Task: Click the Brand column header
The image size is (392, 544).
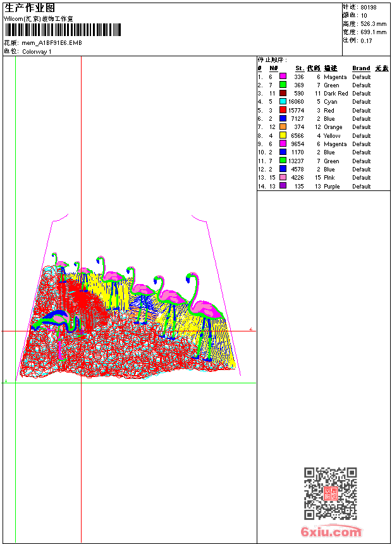Action: (x=361, y=68)
